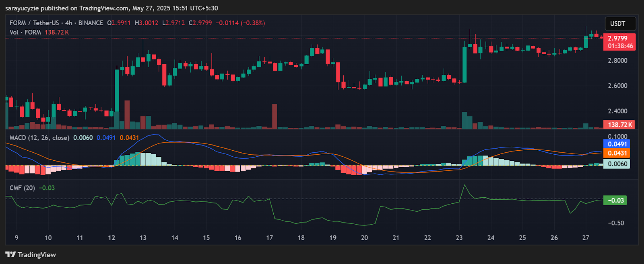The image size is (644, 264).
Task: Click the orange signal value label 0.0431
Action: coord(617,153)
